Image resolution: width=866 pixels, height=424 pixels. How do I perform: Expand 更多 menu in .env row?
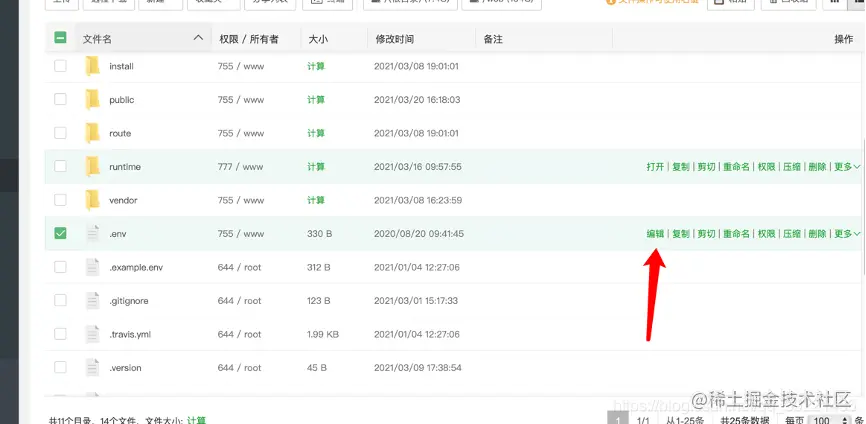pos(847,234)
